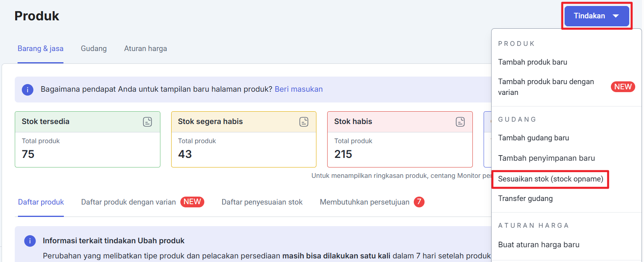Switch to the Gudang tab

coord(94,49)
